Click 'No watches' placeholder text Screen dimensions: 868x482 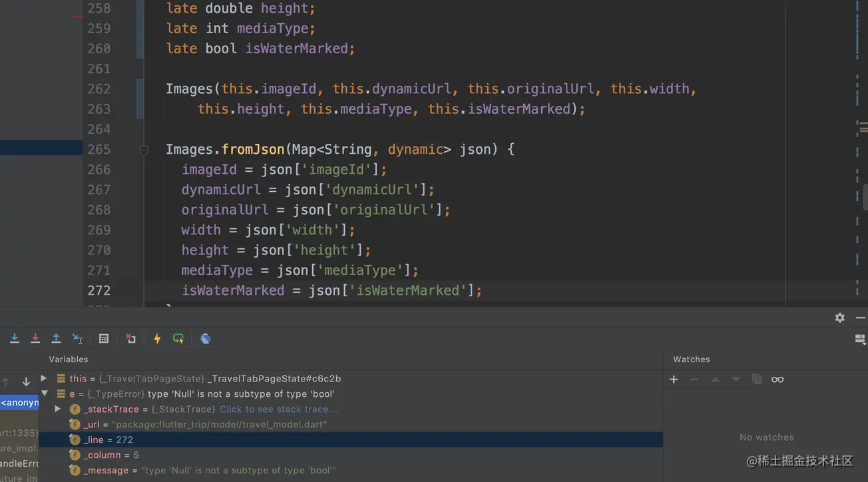point(767,437)
